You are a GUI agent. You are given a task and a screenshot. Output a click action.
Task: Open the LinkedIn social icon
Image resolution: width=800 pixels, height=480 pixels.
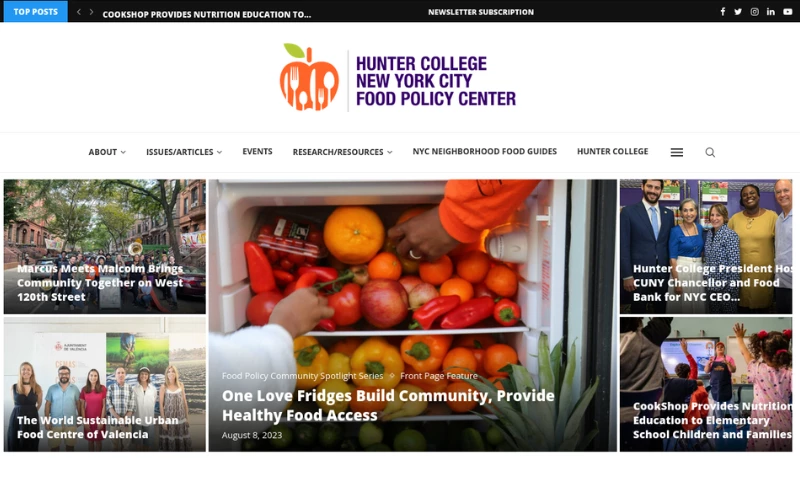click(x=770, y=12)
